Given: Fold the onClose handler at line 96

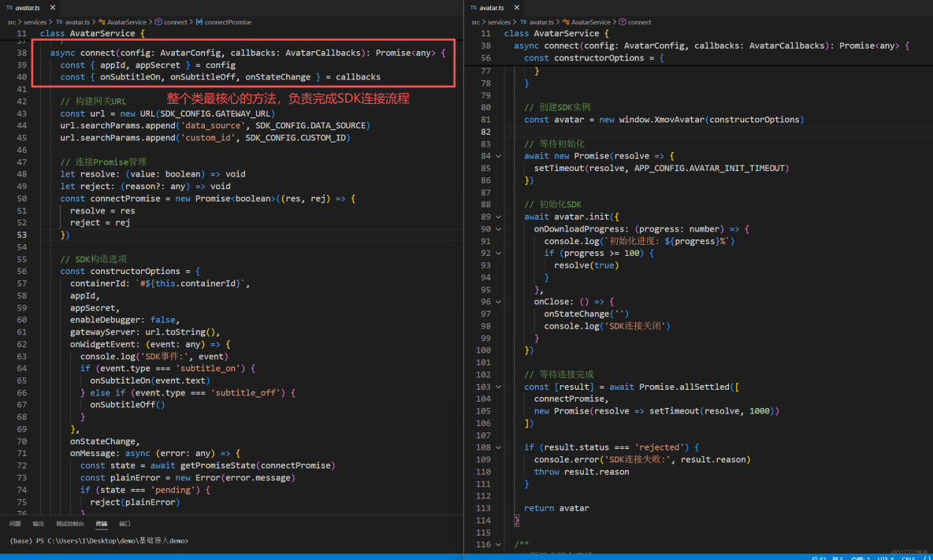Looking at the screenshot, I should pyautogui.click(x=498, y=302).
